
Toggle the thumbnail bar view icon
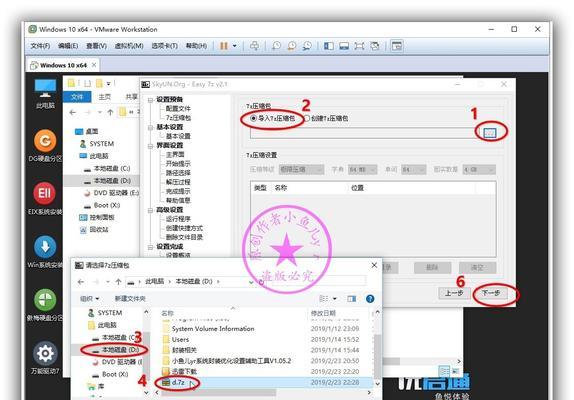(344, 46)
